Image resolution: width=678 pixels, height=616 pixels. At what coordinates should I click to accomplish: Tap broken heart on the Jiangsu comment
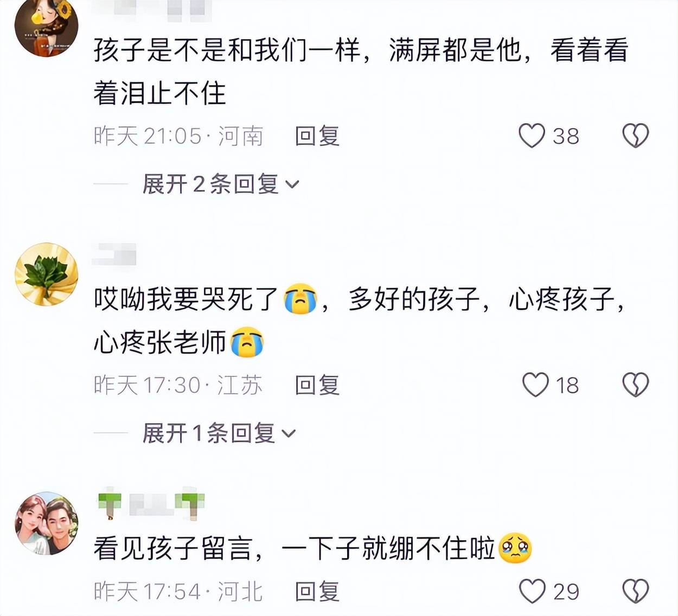pyautogui.click(x=635, y=385)
